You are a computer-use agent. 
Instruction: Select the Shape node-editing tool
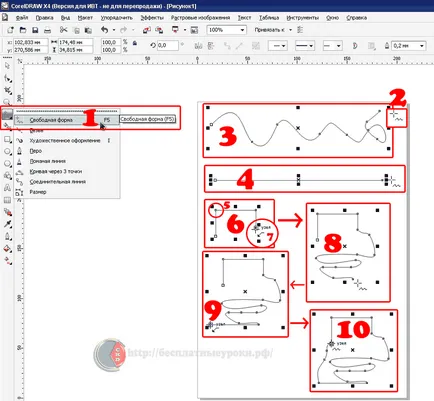(x=7, y=78)
